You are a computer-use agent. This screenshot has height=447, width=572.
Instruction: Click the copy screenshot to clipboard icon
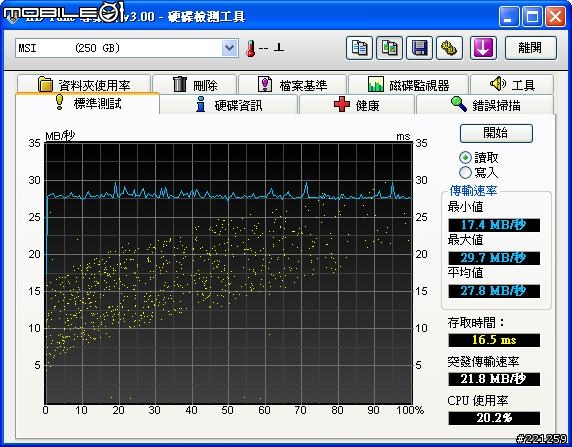(389, 48)
